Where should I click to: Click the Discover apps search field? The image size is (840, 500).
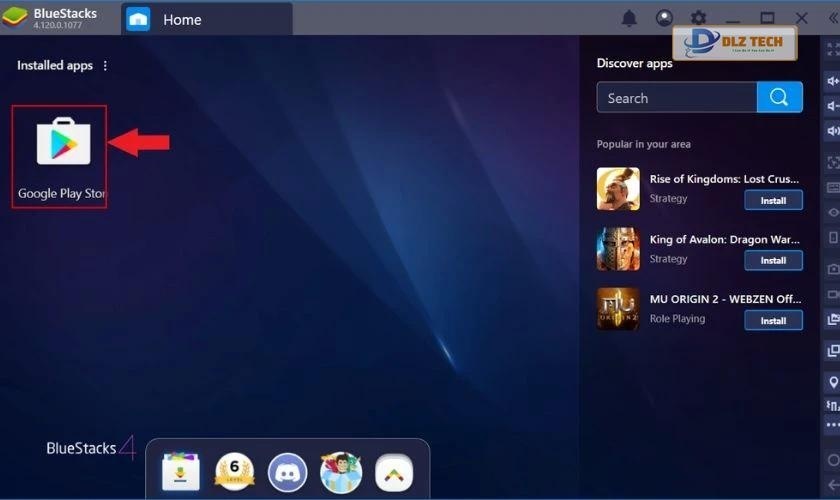pos(677,98)
